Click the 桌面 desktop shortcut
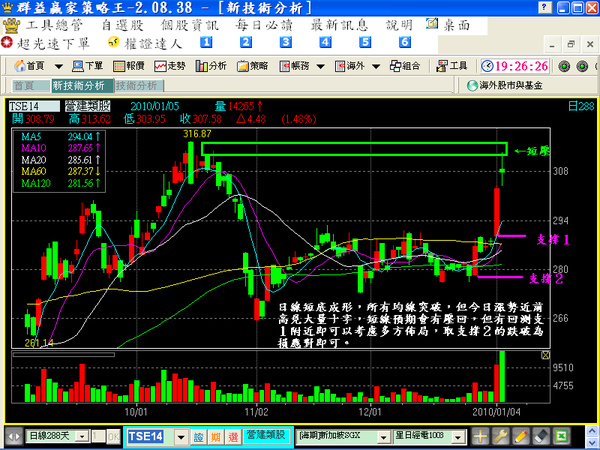This screenshot has height=450, width=600. (x=448, y=25)
